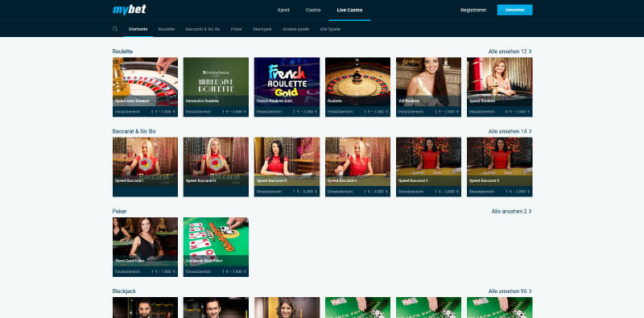Open Blackjack Alle ansehen 96 link
644x318 pixels.
coord(510,291)
